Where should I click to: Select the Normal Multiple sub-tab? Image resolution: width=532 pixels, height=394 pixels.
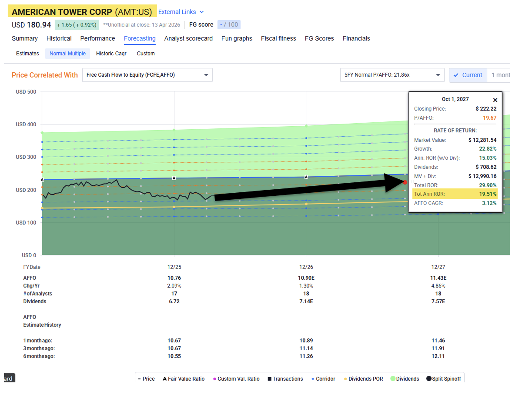[x=68, y=53]
